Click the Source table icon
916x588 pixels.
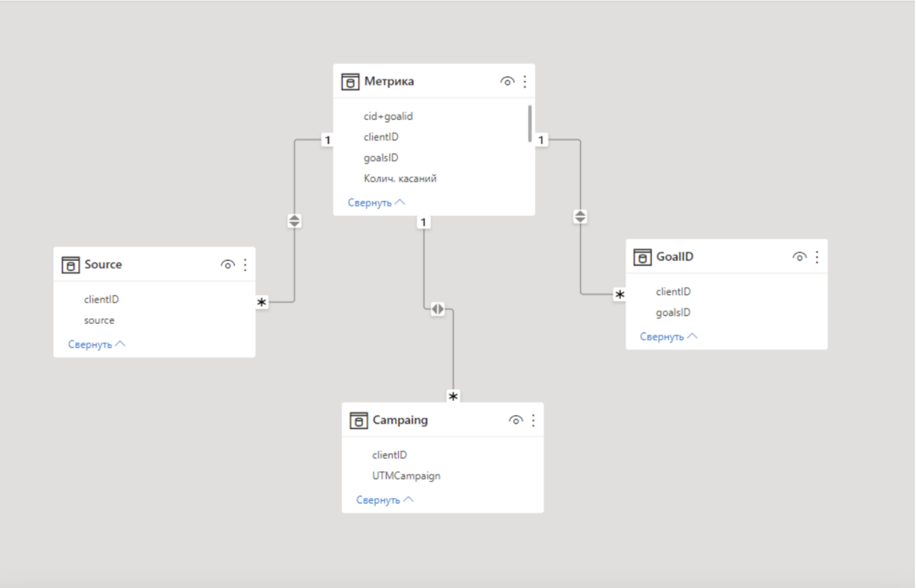pyautogui.click(x=70, y=265)
